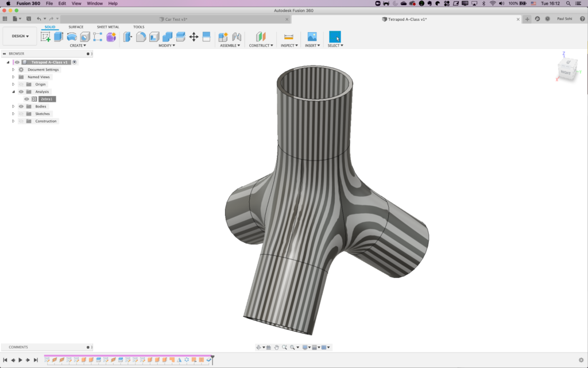Show the Sketches folder
The image size is (588, 368).
pyautogui.click(x=21, y=114)
